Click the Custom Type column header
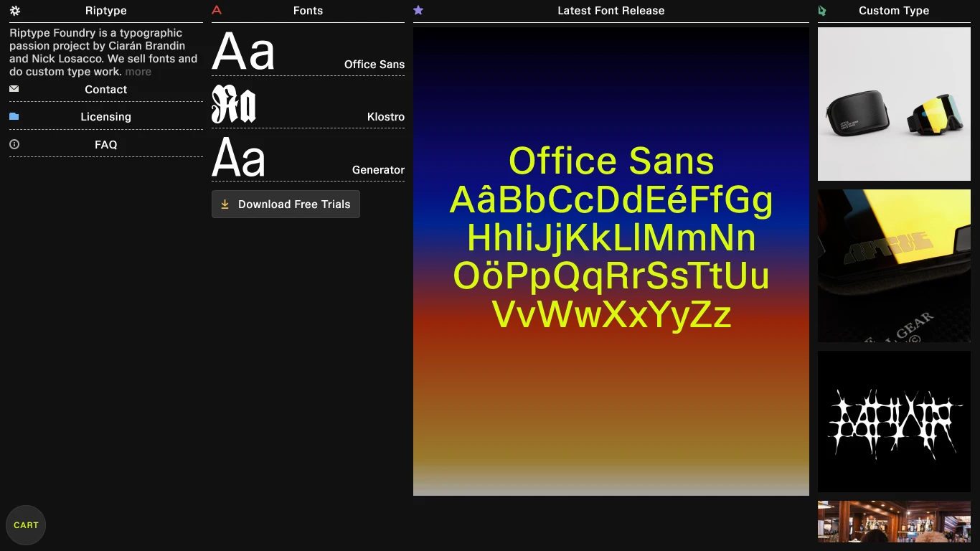Viewport: 980px width, 551px height. (x=894, y=11)
